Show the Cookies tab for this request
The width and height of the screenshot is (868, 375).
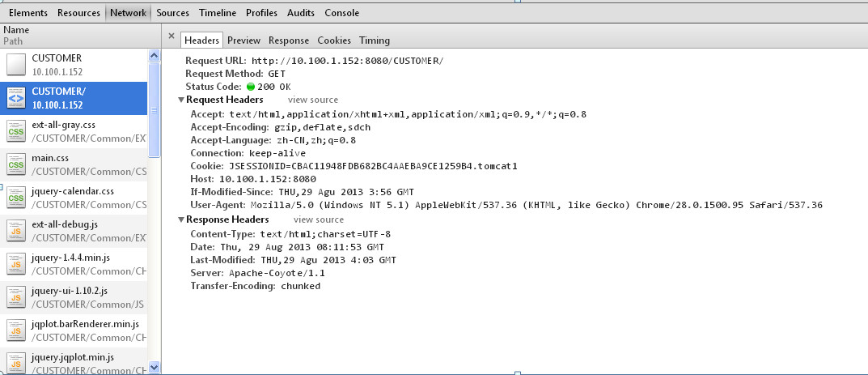[x=334, y=40]
